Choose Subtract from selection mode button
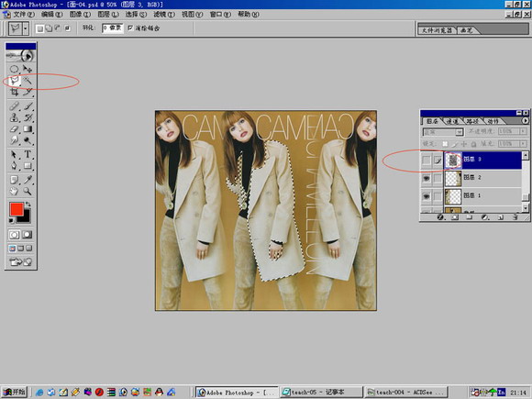This screenshot has height=399, width=532. [58, 28]
